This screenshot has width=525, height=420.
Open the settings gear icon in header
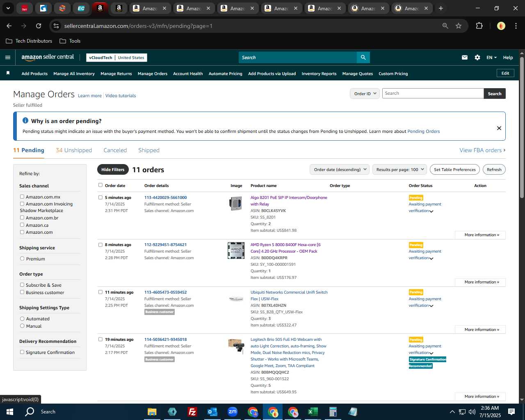477,57
